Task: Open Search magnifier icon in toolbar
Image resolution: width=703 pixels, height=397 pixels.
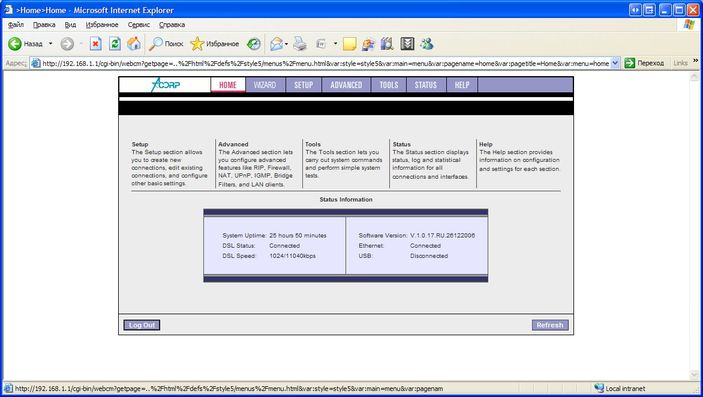Action: coord(156,44)
